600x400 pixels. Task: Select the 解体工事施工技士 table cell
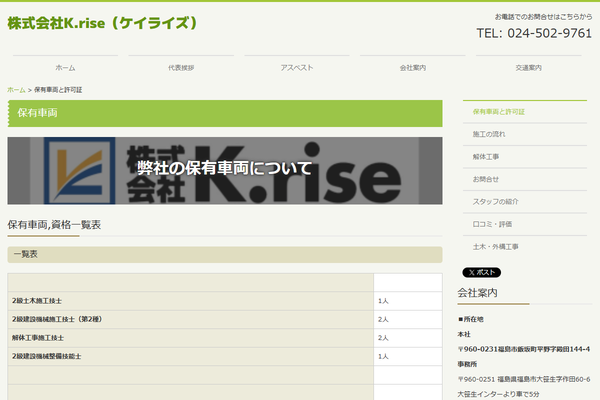[x=191, y=338]
